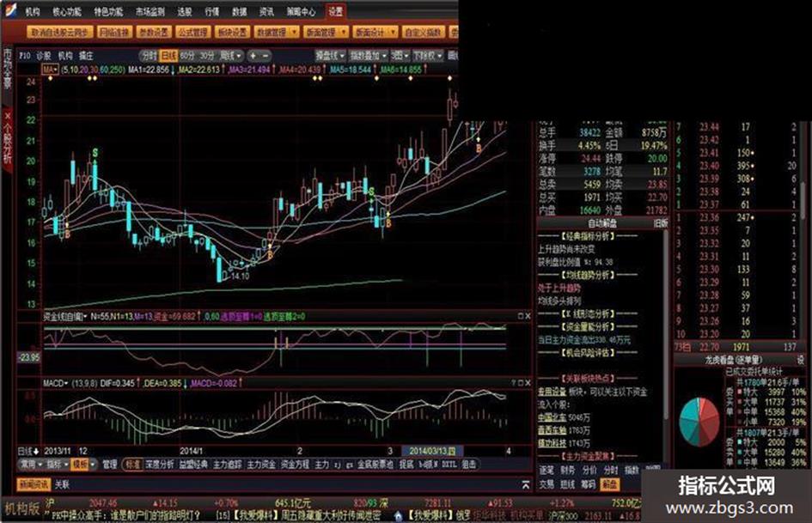Viewport: 812px width, 523px height.
Task: Expand the 周线 period dropdown
Action: point(231,56)
